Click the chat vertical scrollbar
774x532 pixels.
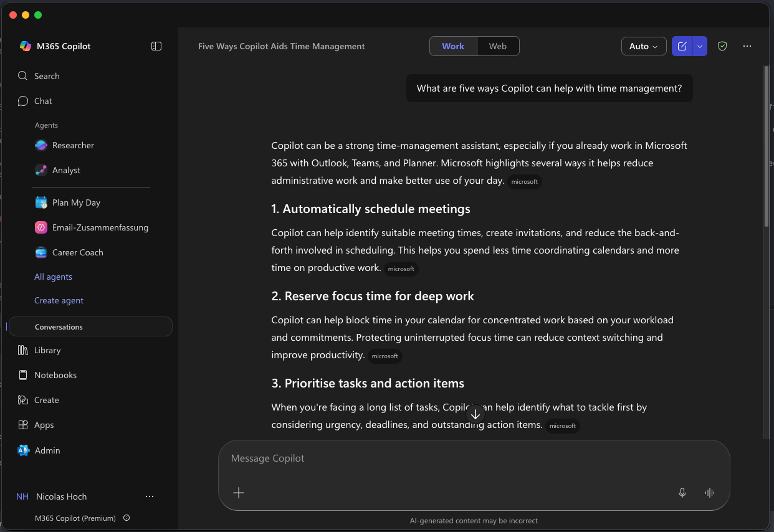[x=767, y=146]
